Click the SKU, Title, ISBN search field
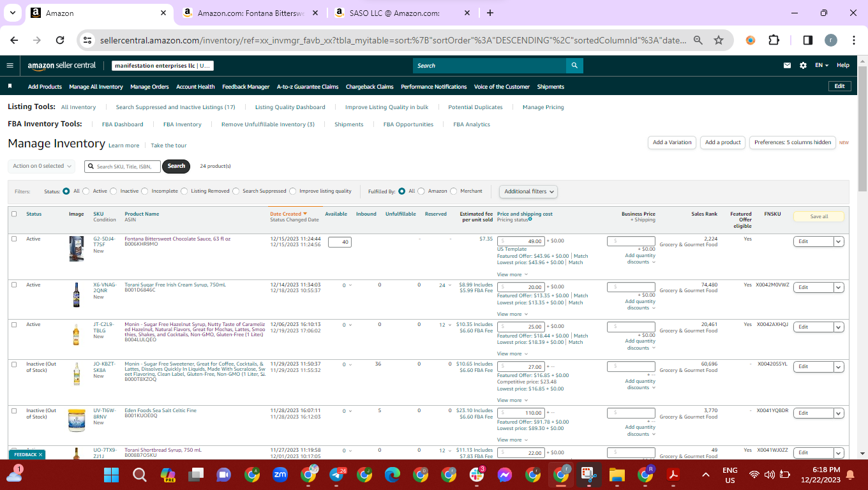 click(x=123, y=166)
